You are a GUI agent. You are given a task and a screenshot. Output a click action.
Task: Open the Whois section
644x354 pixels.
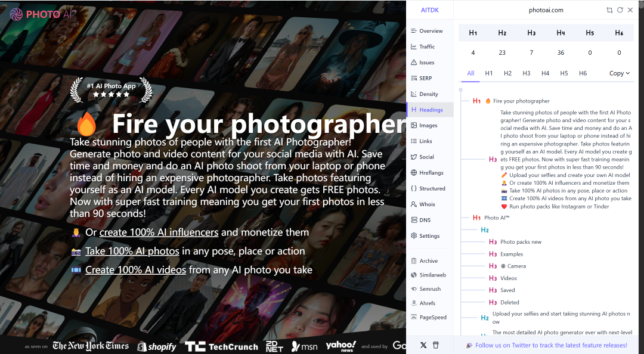point(423,204)
